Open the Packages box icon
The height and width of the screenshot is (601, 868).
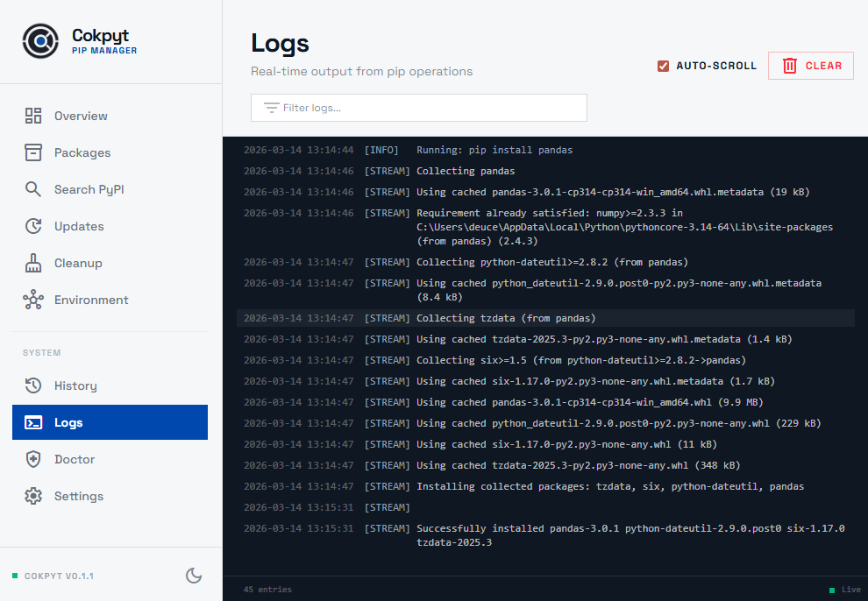point(33,152)
